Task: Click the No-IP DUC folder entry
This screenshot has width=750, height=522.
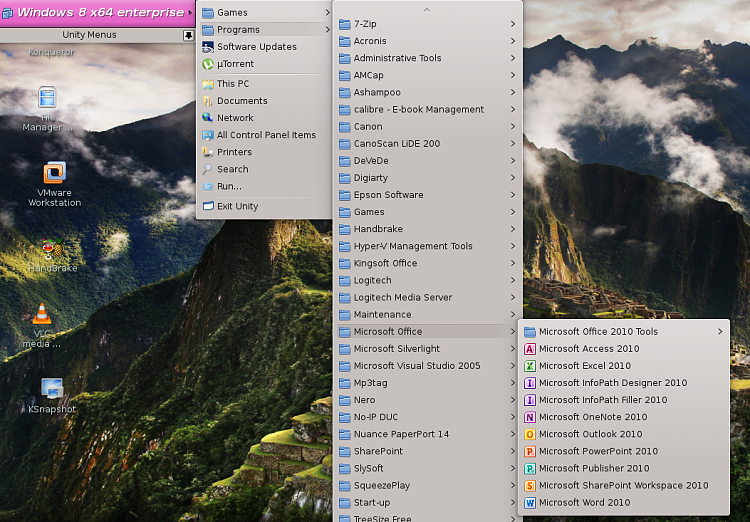Action: pyautogui.click(x=427, y=417)
